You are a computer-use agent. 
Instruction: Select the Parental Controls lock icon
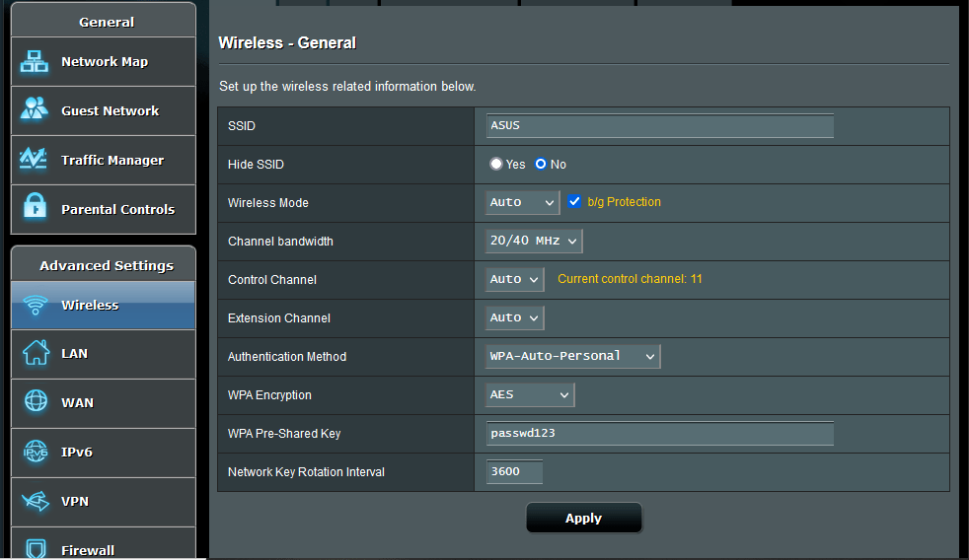pyautogui.click(x=35, y=208)
